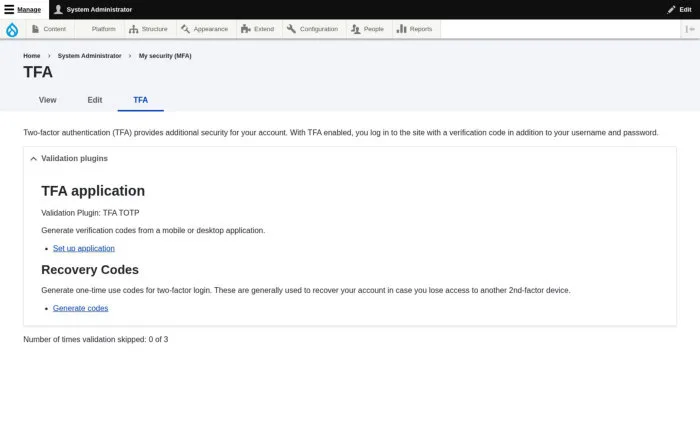The image size is (700, 438).
Task: Click the text Number of times validation skipped
Action: (x=96, y=339)
